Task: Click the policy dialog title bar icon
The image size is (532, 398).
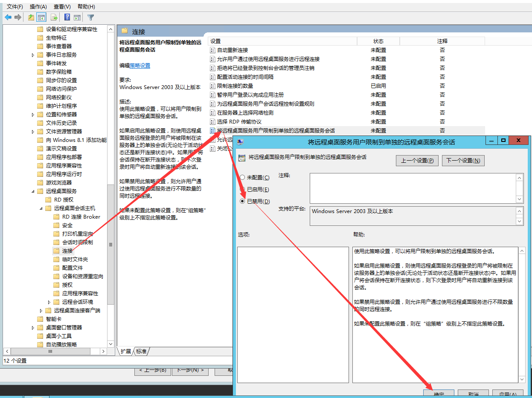Action: tap(241, 141)
